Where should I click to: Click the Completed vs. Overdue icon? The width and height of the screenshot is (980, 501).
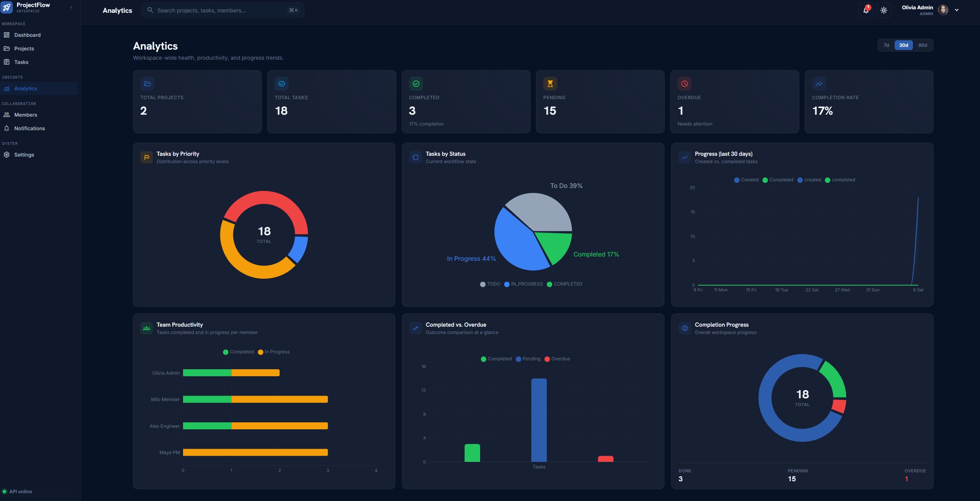coord(416,328)
